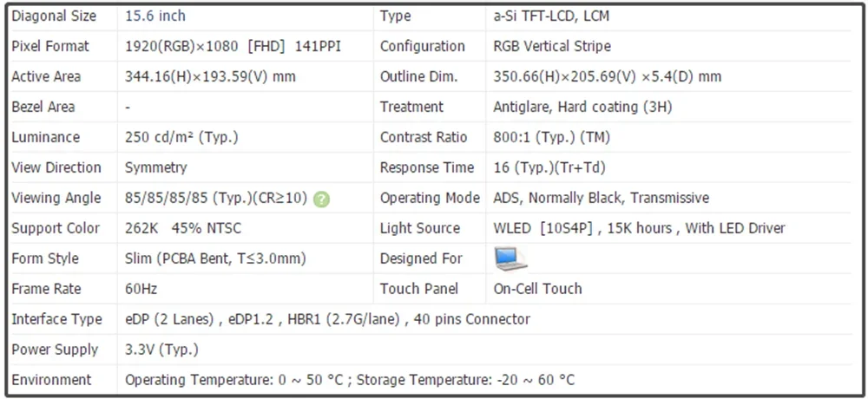Click the laptop icon next to Designed For
868x399 pixels.
(510, 258)
